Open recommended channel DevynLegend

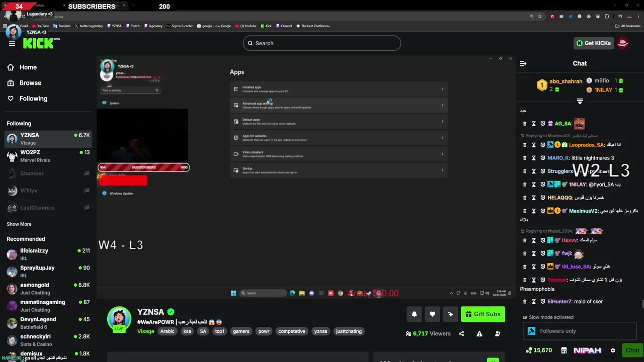coord(48,323)
